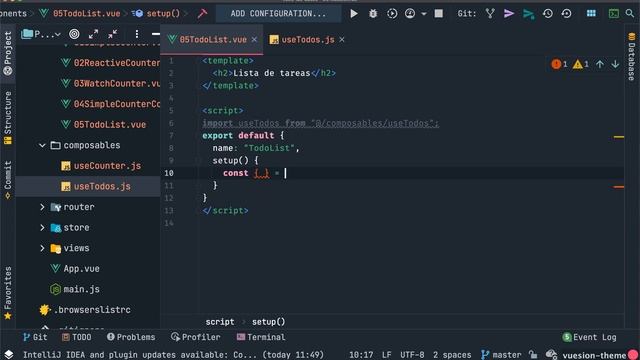Toggle the Commit tool window
Image resolution: width=640 pixels, height=360 pixels.
point(8,180)
